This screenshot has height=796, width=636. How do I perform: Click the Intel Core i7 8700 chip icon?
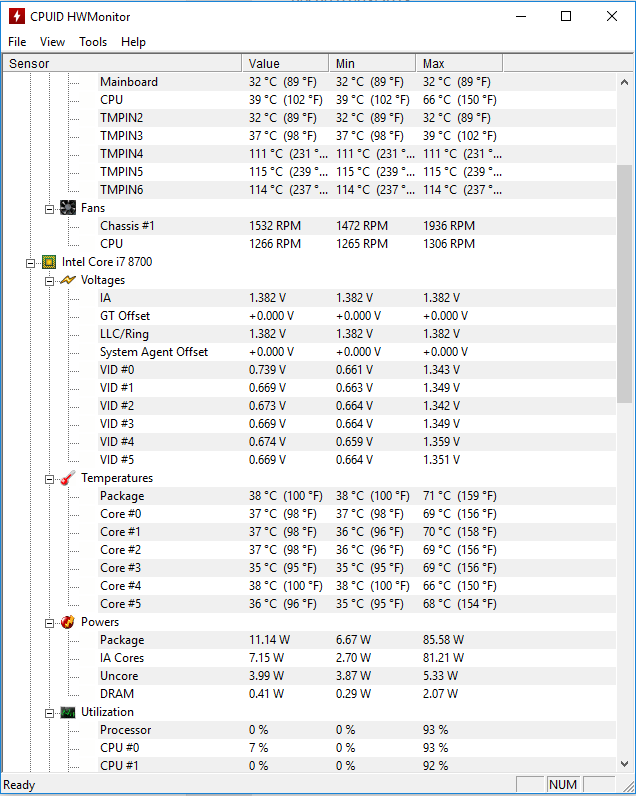point(49,262)
